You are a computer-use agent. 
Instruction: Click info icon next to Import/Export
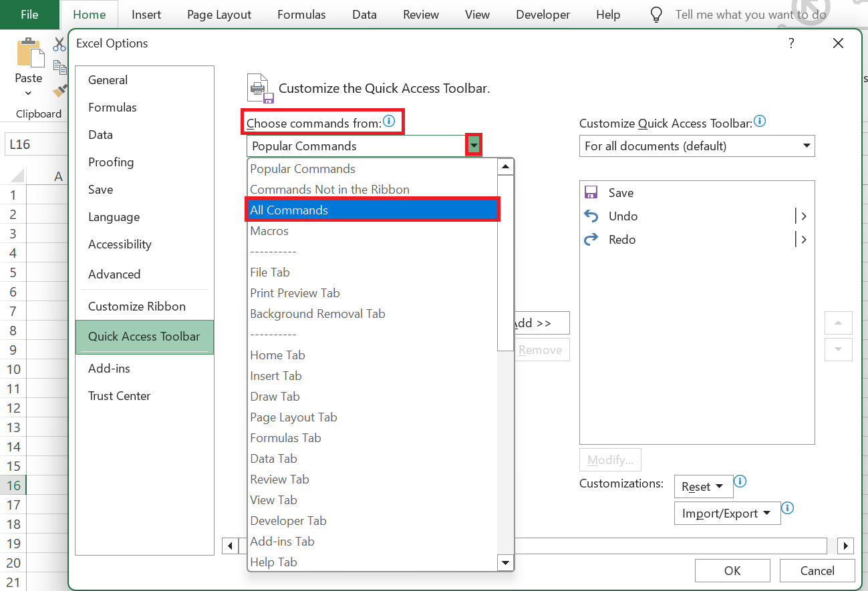[787, 508]
